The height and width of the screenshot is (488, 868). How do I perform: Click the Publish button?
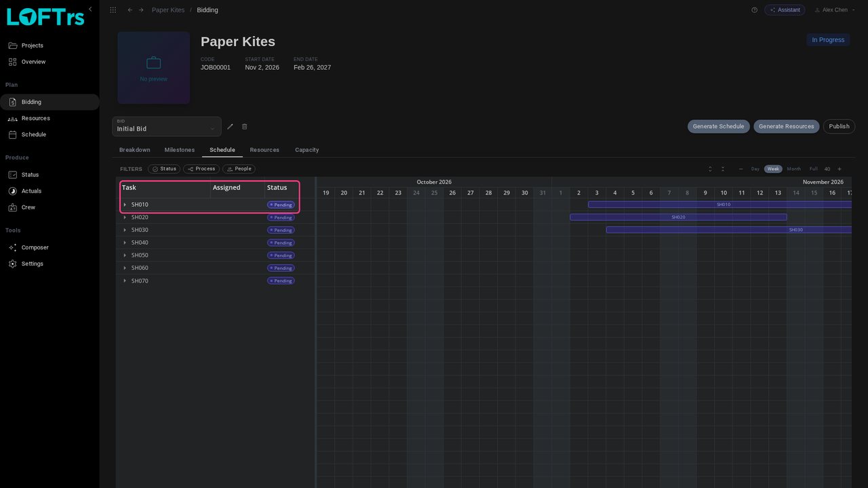click(x=839, y=127)
